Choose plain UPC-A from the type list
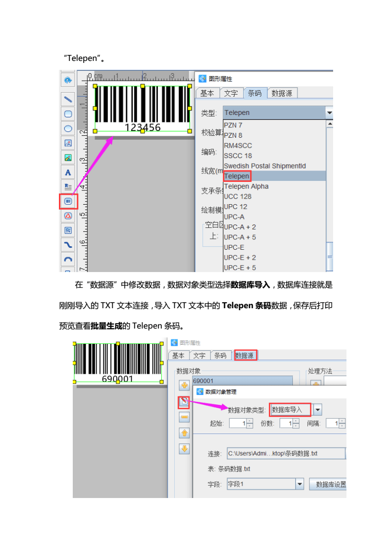Viewport: 392px width, 555px height. [274, 217]
